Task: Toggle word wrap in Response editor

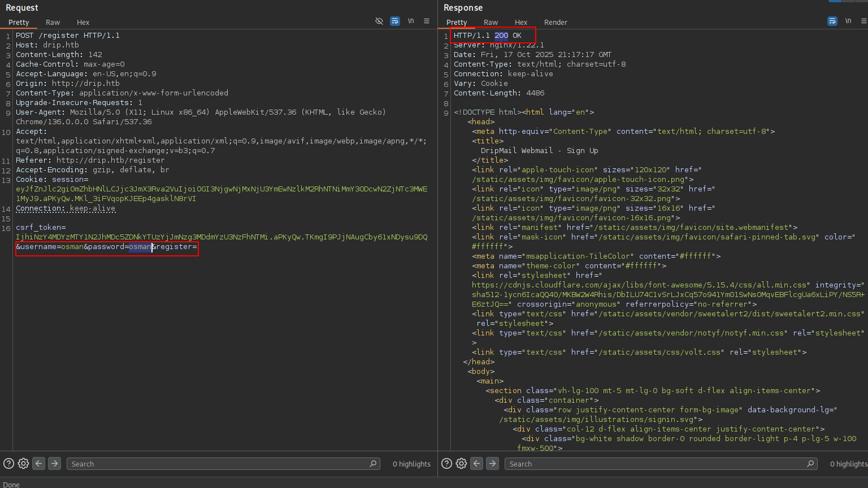Action: pyautogui.click(x=832, y=21)
